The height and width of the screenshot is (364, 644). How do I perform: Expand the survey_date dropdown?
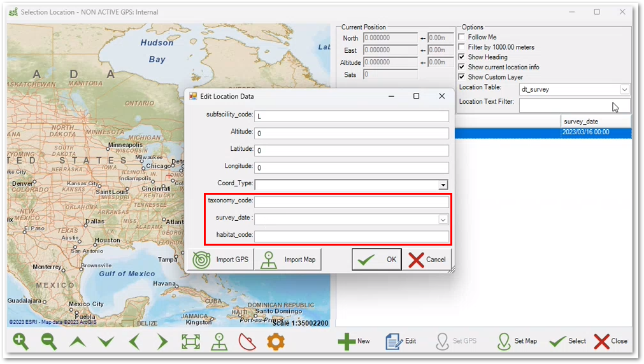(x=443, y=219)
